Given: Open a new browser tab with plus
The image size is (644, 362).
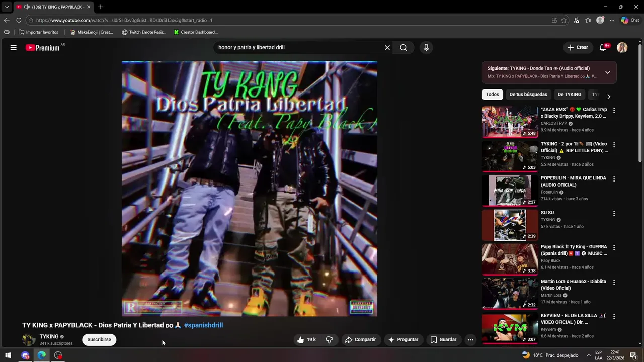Looking at the screenshot, I should [101, 7].
